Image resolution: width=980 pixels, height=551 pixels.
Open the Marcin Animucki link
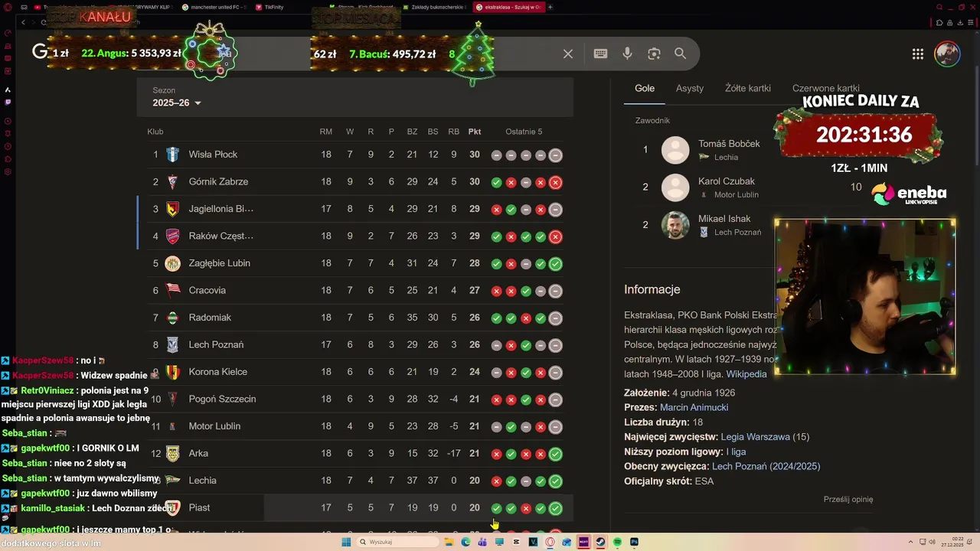694,407
